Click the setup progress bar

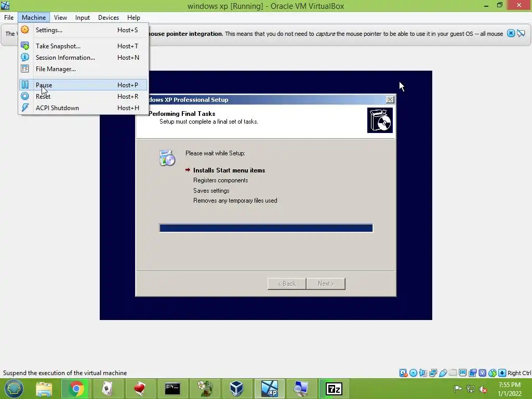click(x=266, y=228)
